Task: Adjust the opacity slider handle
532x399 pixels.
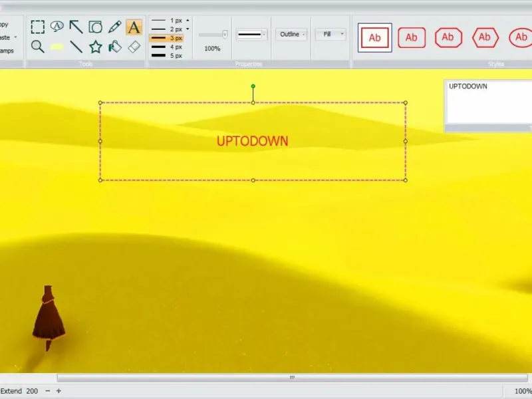Action: (225, 34)
